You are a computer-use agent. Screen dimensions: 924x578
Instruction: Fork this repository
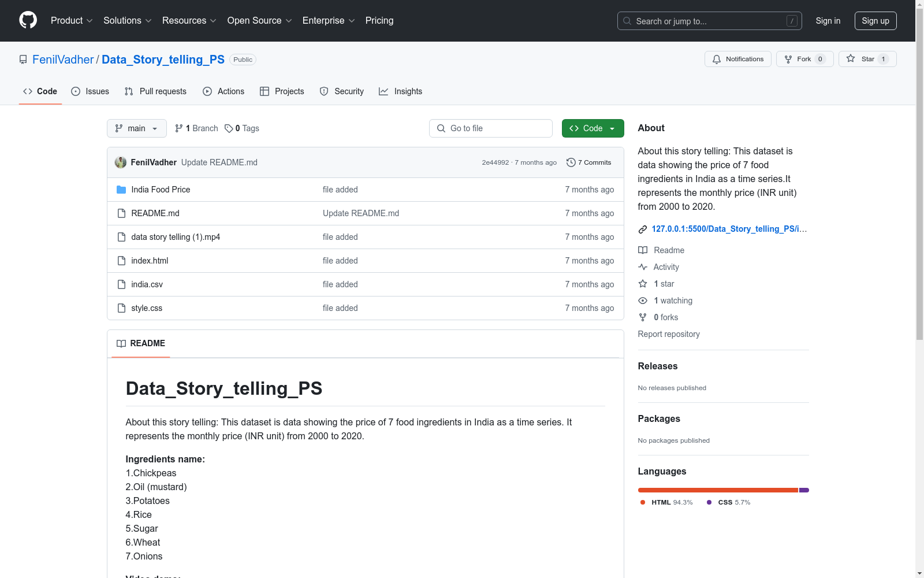pyautogui.click(x=804, y=59)
